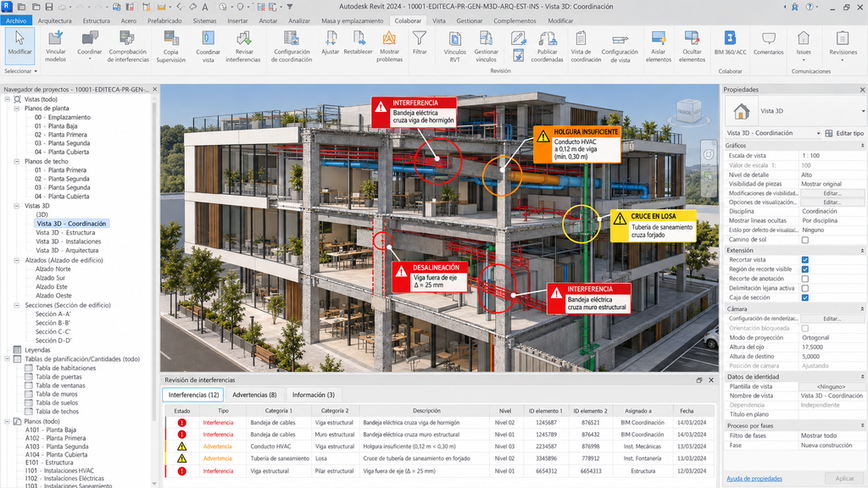868x488 pixels.
Task: Collapse Secciones (Sección de edificio) node
Action: [x=17, y=305]
